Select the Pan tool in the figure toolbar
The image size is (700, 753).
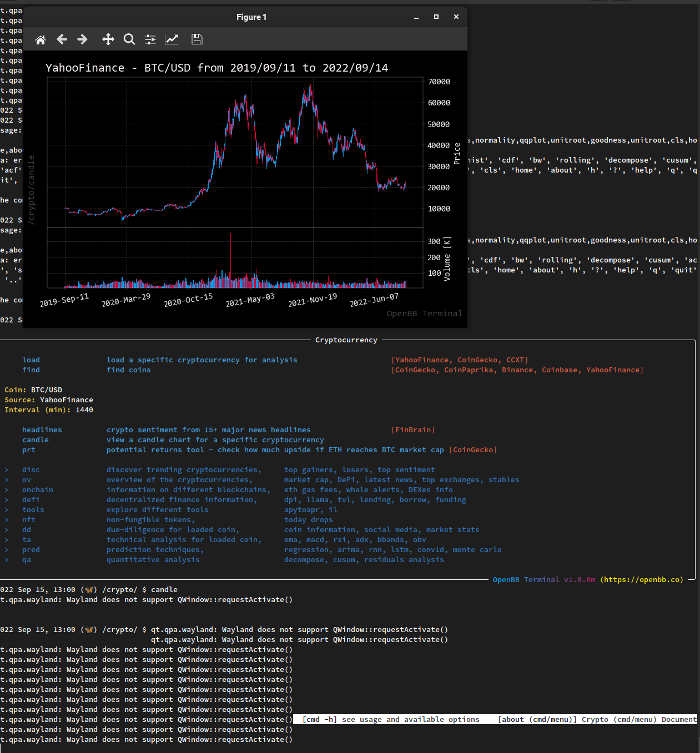[108, 39]
